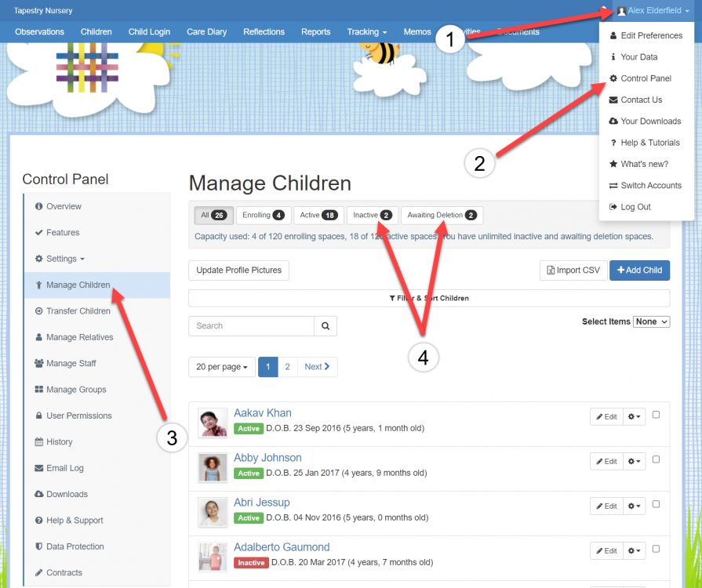Tick the checkbox for Abri Jessup
The width and height of the screenshot is (702, 588).
(656, 504)
